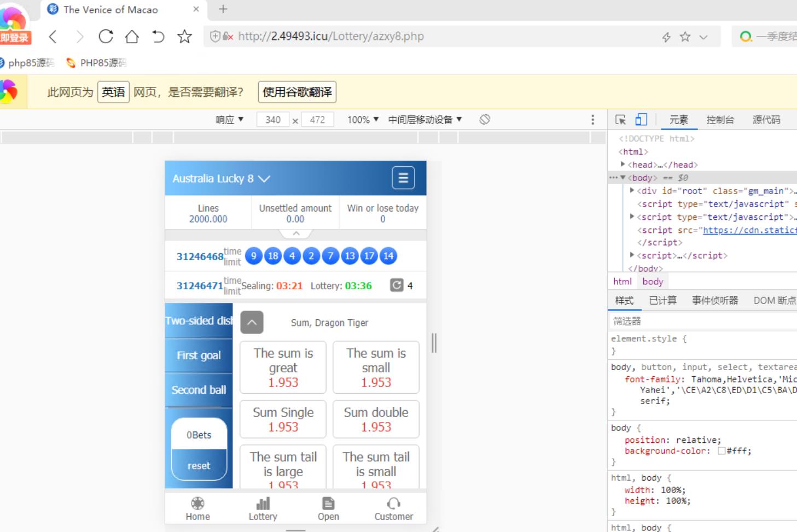The height and width of the screenshot is (532, 797).
Task: Select the First goal side tab
Action: pos(199,355)
